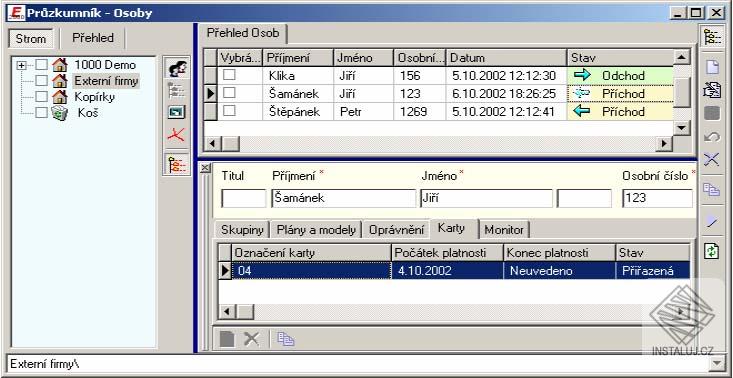Click the red cross-lines icon in the middle toolbar
733x378 pixels.
pos(177,135)
